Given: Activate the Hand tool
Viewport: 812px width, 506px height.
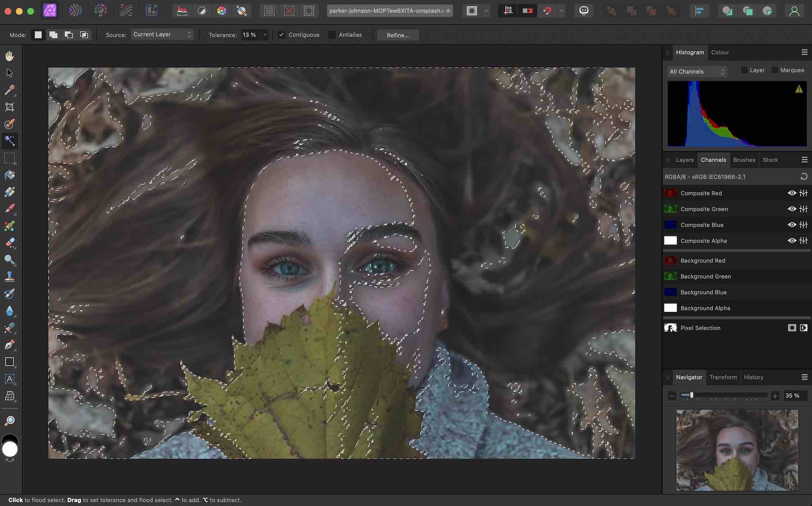Looking at the screenshot, I should [x=9, y=56].
